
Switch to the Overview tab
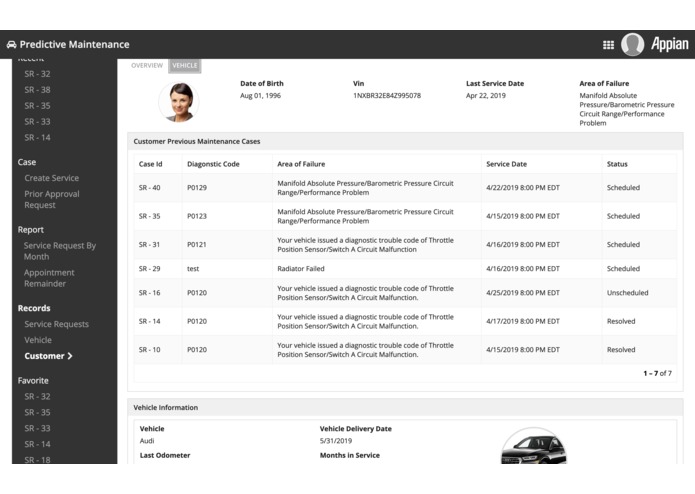click(147, 66)
